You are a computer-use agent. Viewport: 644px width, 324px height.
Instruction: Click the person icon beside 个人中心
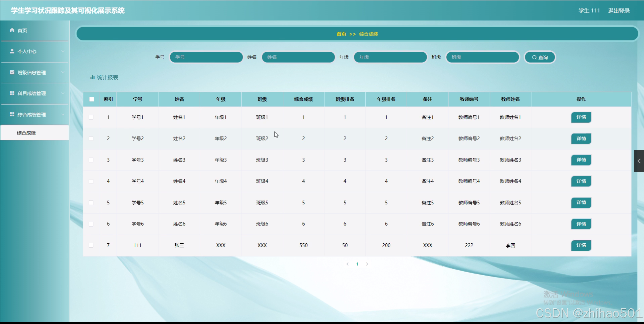tap(12, 51)
